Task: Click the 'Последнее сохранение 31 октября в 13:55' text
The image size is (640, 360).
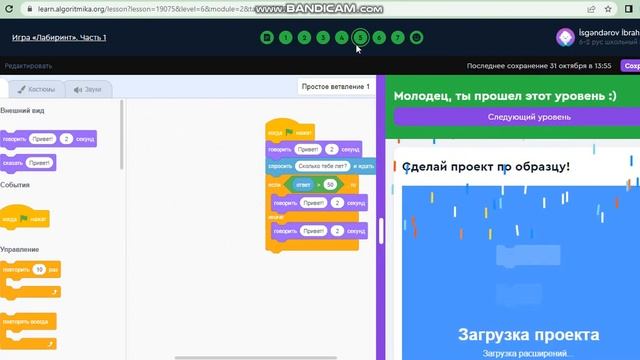Action: (x=539, y=66)
